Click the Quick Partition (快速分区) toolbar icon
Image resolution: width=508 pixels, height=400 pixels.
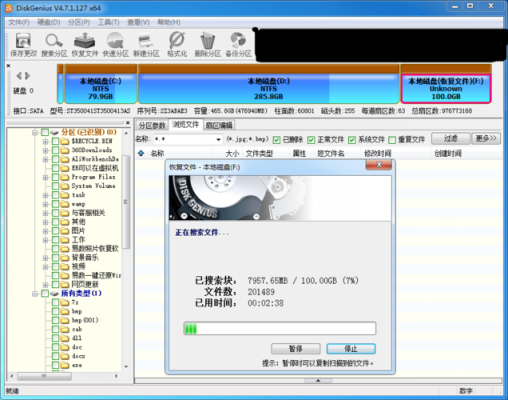(115, 41)
